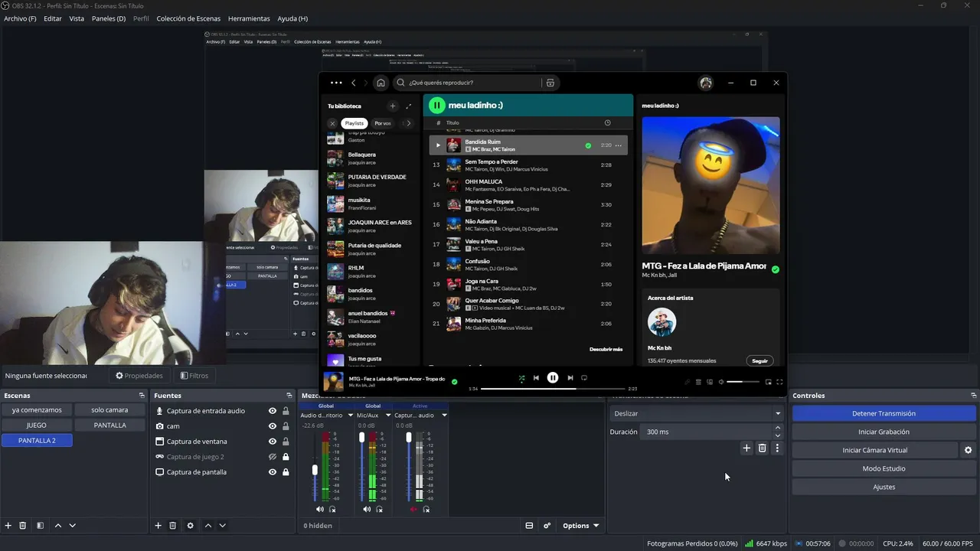Open the Editar menu
Image resolution: width=980 pixels, height=551 pixels.
tap(53, 18)
